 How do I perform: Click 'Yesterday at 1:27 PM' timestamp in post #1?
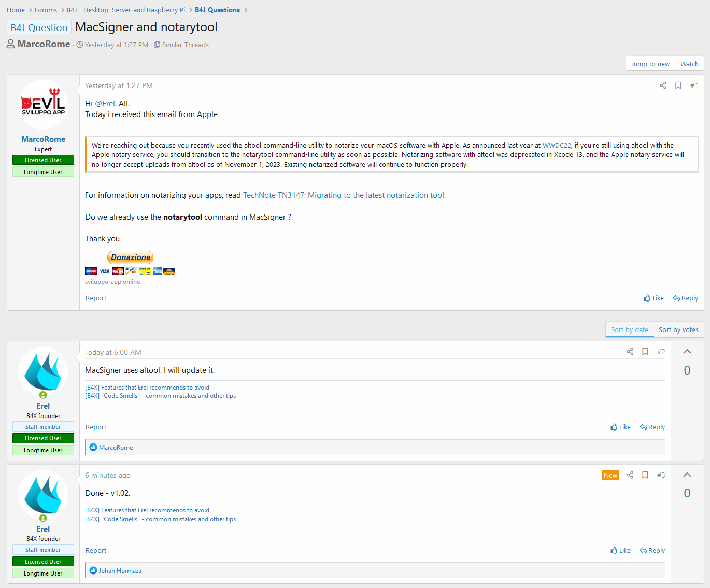point(119,86)
